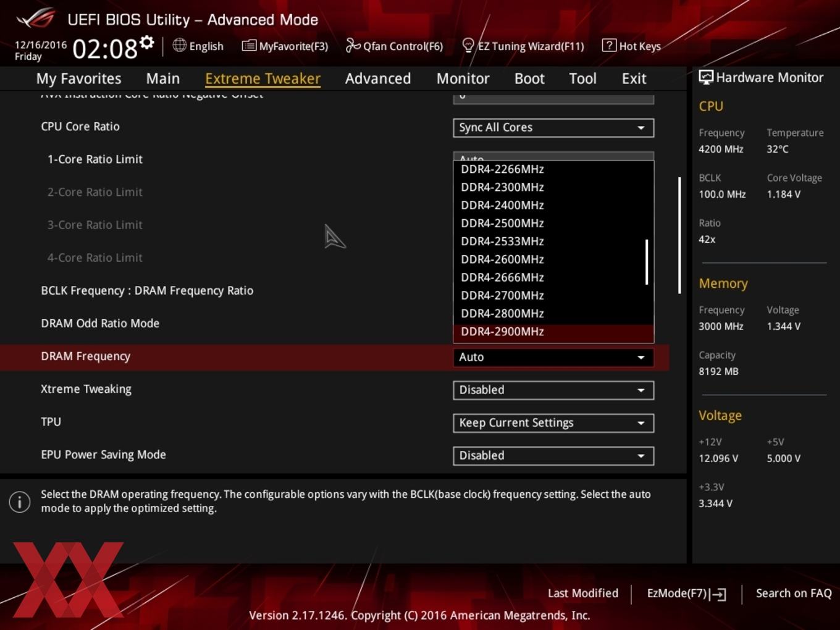This screenshot has height=630, width=840.
Task: Click the Hardware Monitor screen icon
Action: 706,77
